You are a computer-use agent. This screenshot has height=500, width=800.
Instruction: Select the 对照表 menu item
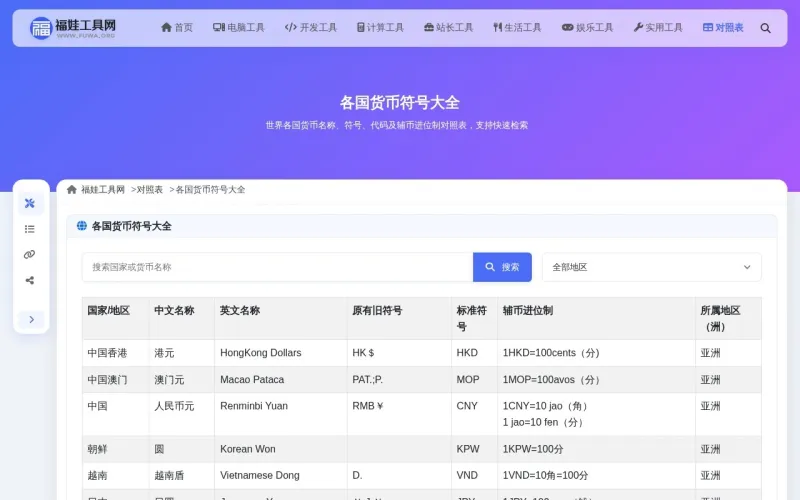(x=723, y=28)
